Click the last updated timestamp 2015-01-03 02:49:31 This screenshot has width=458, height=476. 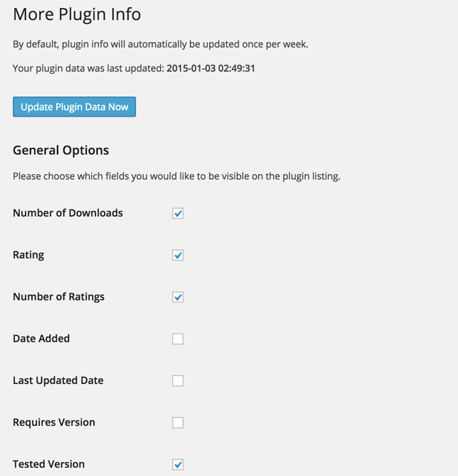point(211,68)
